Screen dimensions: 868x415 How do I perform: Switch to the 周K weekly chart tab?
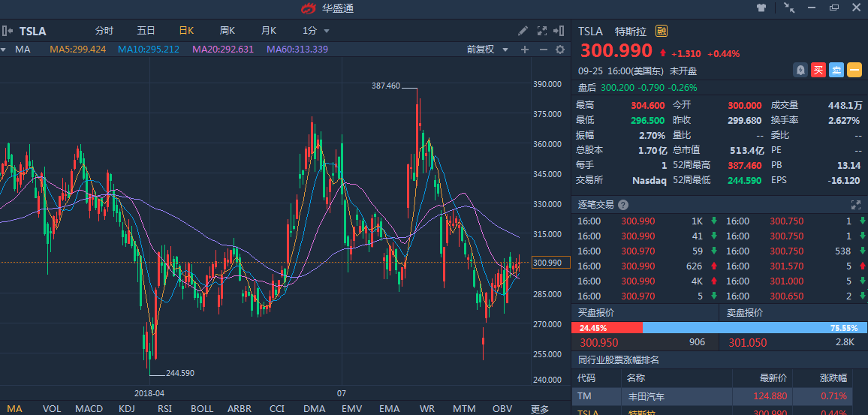[x=227, y=31]
